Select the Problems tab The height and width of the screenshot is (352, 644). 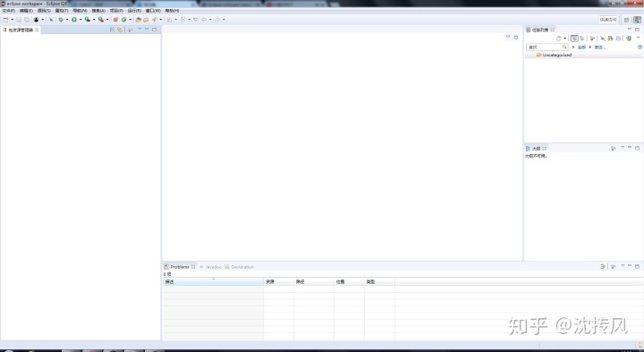180,267
